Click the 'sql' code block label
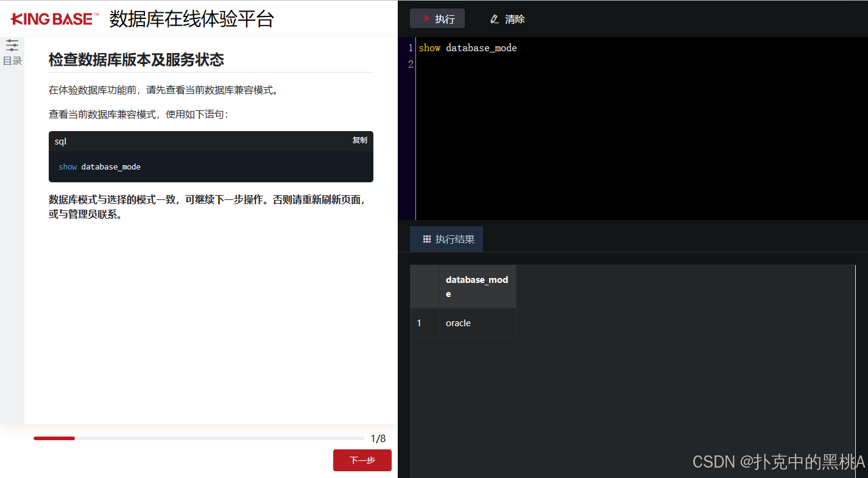The width and height of the screenshot is (868, 478). 60,141
